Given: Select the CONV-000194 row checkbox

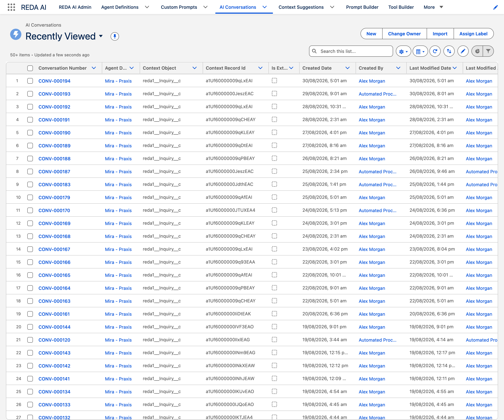Looking at the screenshot, I should click(30, 81).
